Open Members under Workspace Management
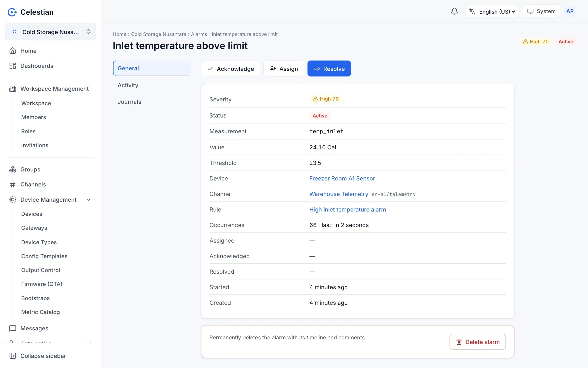This screenshot has height=368, width=588. 33,117
